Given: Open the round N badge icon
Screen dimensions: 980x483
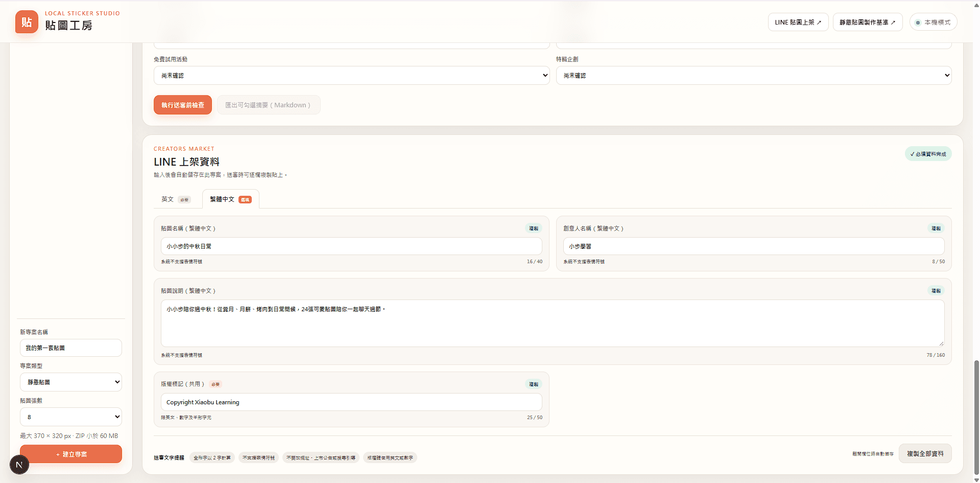Looking at the screenshot, I should point(19,465).
